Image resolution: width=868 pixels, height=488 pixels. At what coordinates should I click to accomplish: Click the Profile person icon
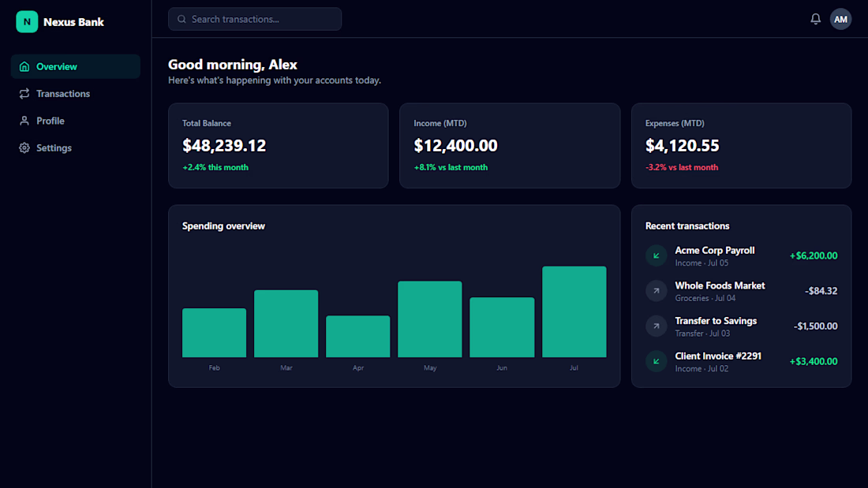point(24,121)
